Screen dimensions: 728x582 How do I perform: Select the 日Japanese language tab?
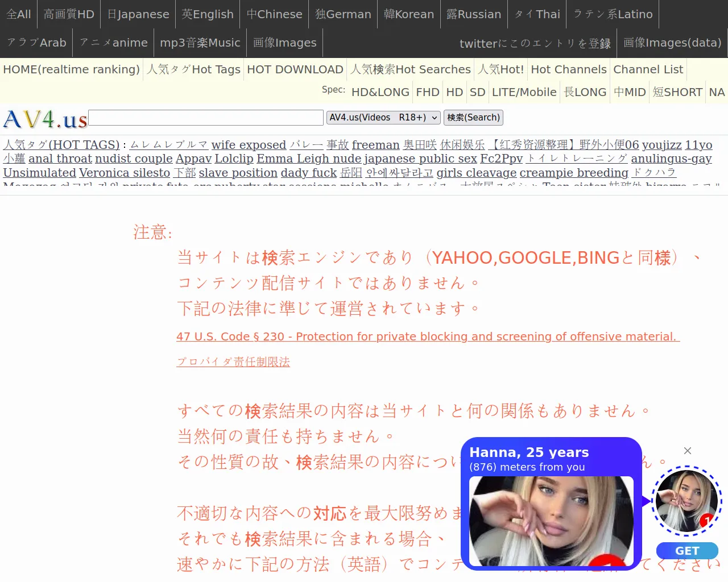138,14
